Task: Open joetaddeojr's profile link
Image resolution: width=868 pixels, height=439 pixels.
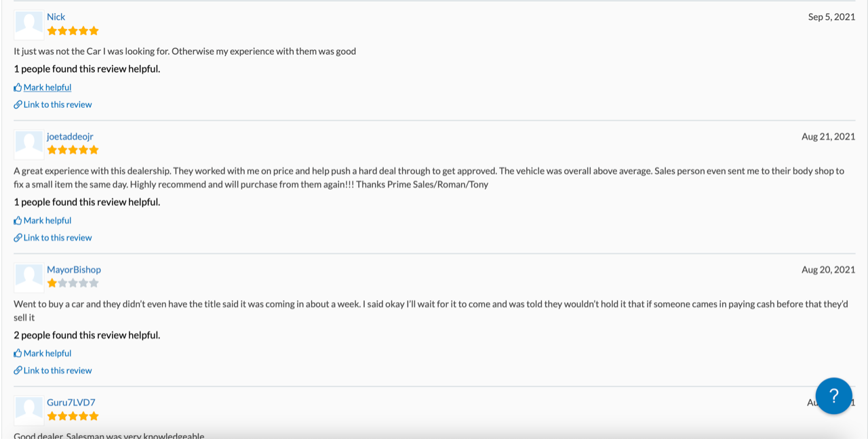Action: click(70, 137)
